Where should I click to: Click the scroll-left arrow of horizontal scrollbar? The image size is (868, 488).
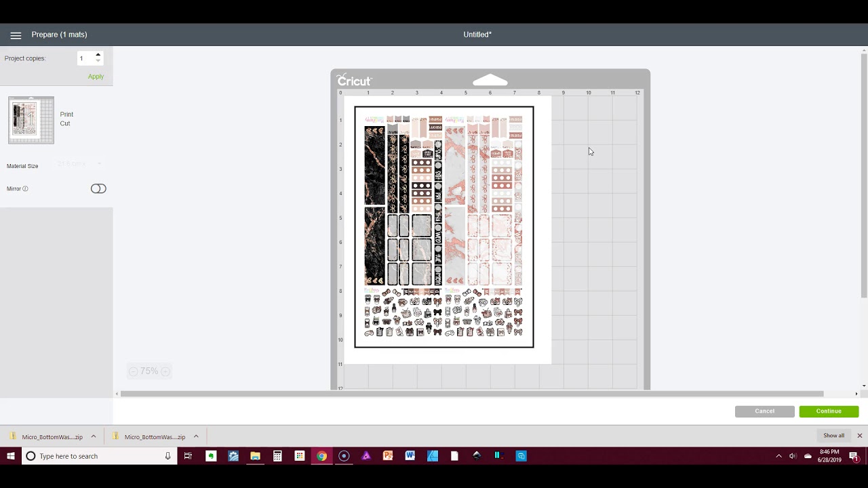pos(117,394)
